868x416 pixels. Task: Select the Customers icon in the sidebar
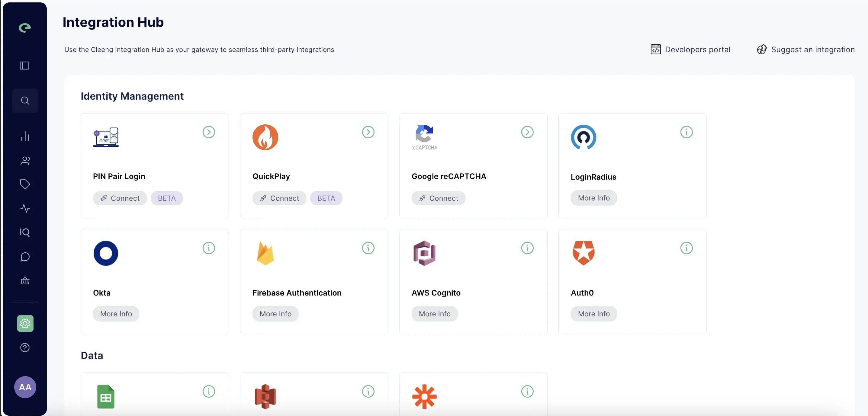click(25, 161)
